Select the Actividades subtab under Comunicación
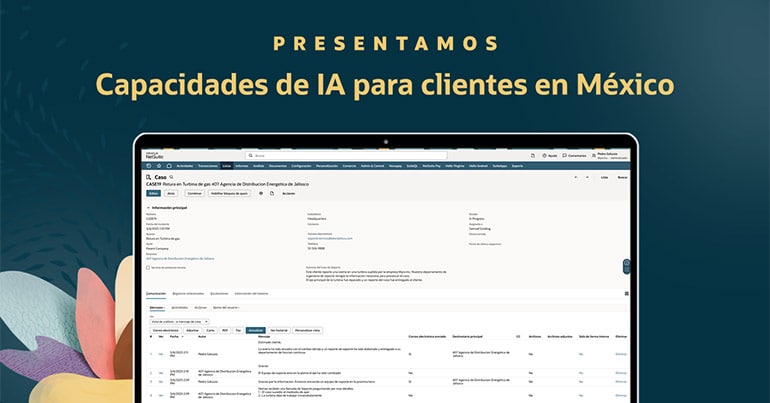Viewport: 770px width, 403px height. point(179,308)
